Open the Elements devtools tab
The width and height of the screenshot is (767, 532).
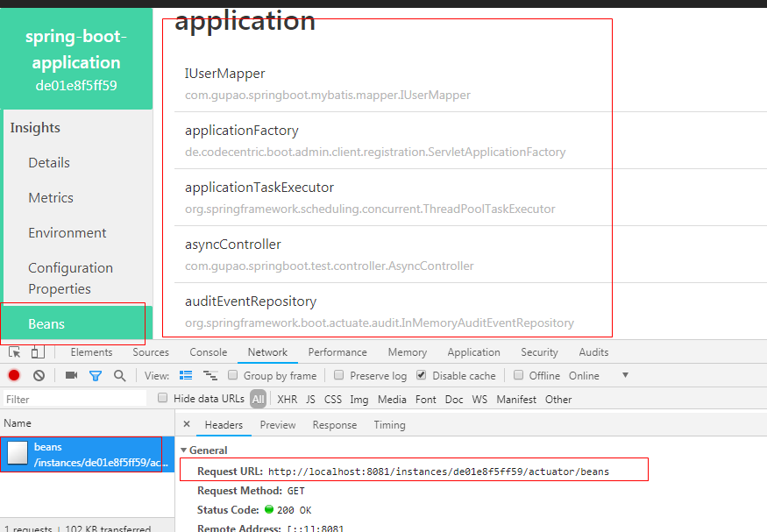pyautogui.click(x=91, y=352)
